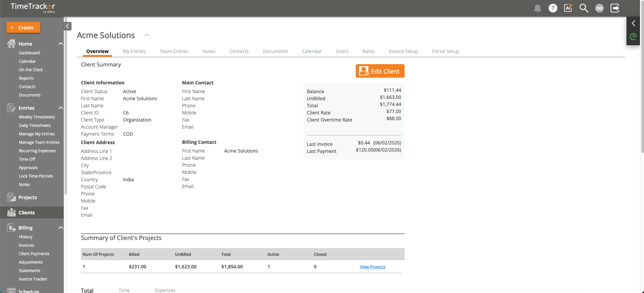Switch to the Team Entries tab
Screen dimensions: 644x293
pos(174,51)
